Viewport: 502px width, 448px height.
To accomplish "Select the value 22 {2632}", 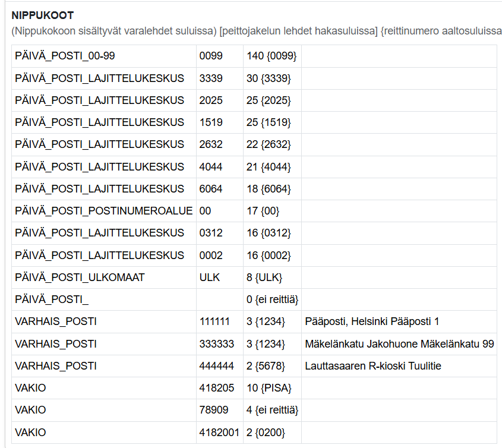I will 269,144.
